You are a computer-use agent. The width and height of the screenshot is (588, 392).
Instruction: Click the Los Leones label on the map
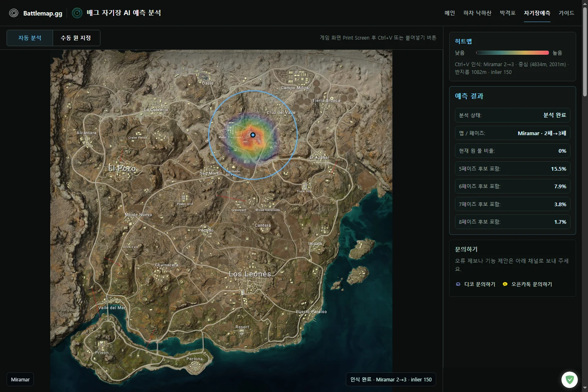tap(250, 274)
